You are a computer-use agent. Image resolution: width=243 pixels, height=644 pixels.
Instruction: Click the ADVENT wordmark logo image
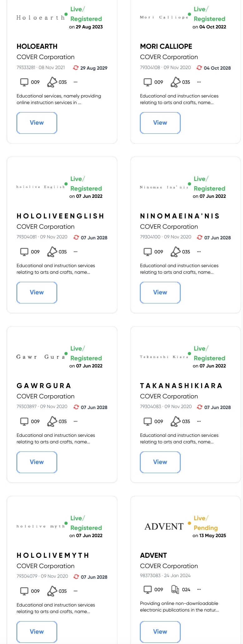[164, 527]
